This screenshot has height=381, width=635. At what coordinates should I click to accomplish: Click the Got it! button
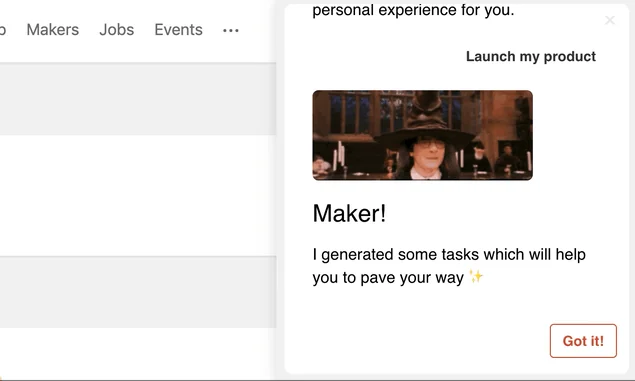(583, 341)
